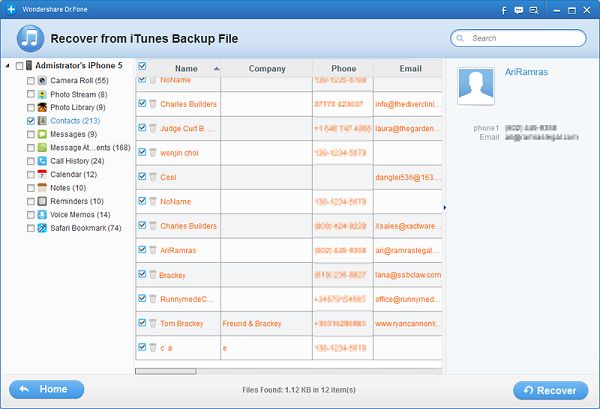
Task: Sort by the Phone column header
Action: (343, 68)
